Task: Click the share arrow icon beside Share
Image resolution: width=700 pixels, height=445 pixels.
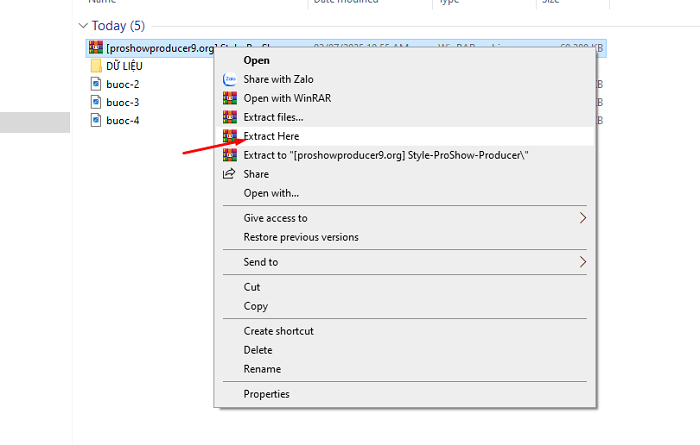Action: [229, 174]
